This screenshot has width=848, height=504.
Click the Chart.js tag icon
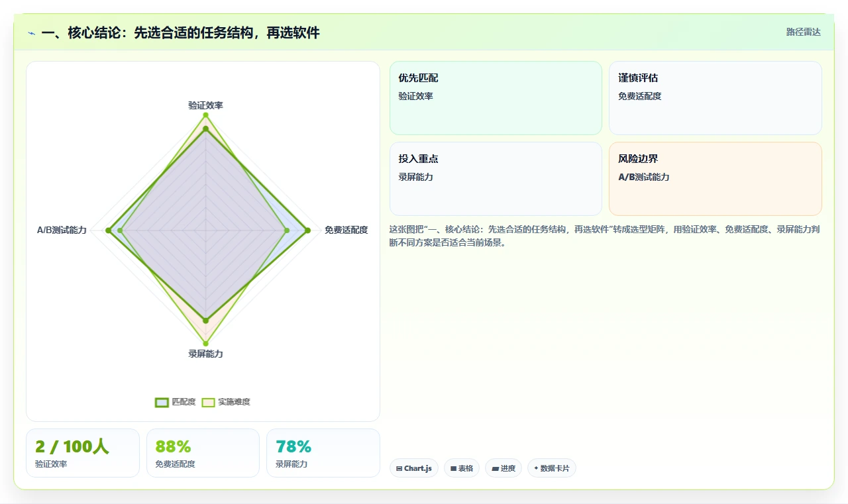click(399, 468)
